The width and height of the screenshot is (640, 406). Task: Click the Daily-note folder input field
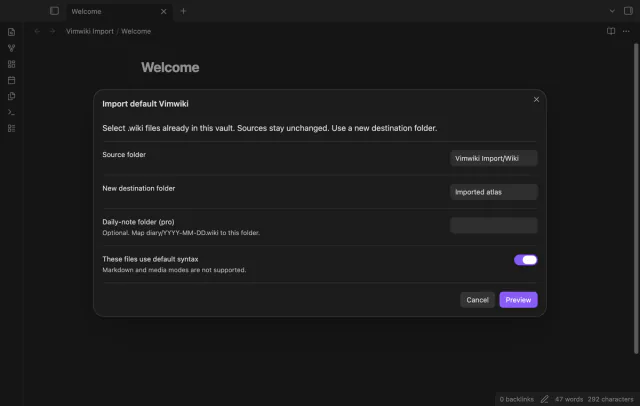pos(493,225)
